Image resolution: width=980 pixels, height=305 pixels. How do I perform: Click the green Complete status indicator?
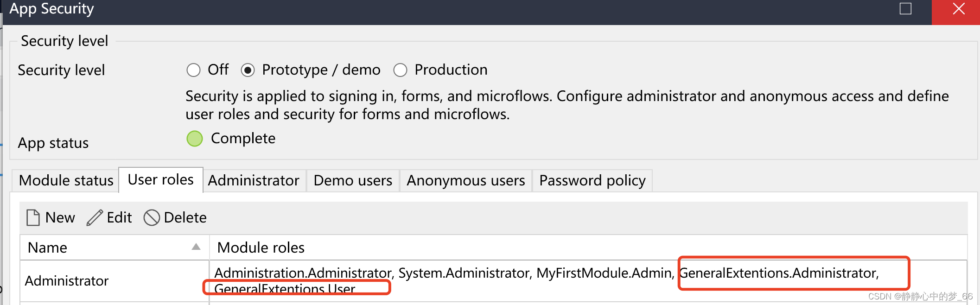[x=195, y=139]
